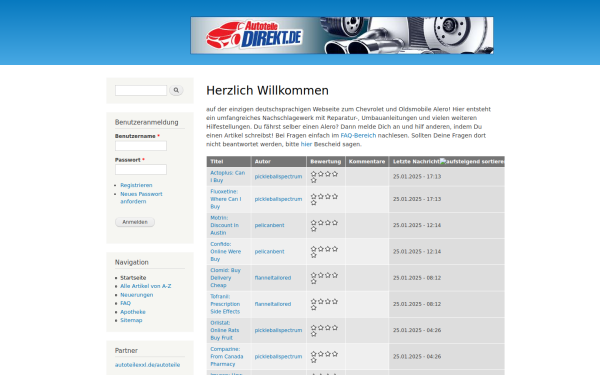Select date '25.01.2025 - 17:13' in Actoplus row
Screen dimensions: 600x375
tap(417, 176)
